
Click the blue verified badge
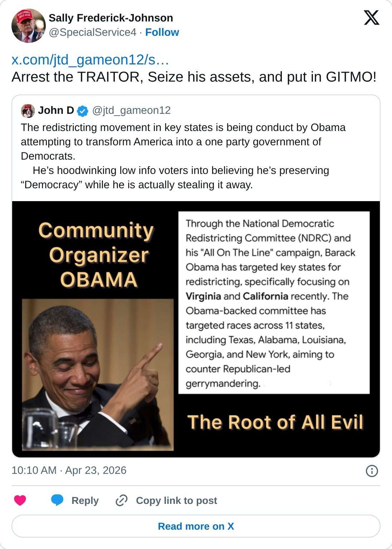coord(83,111)
